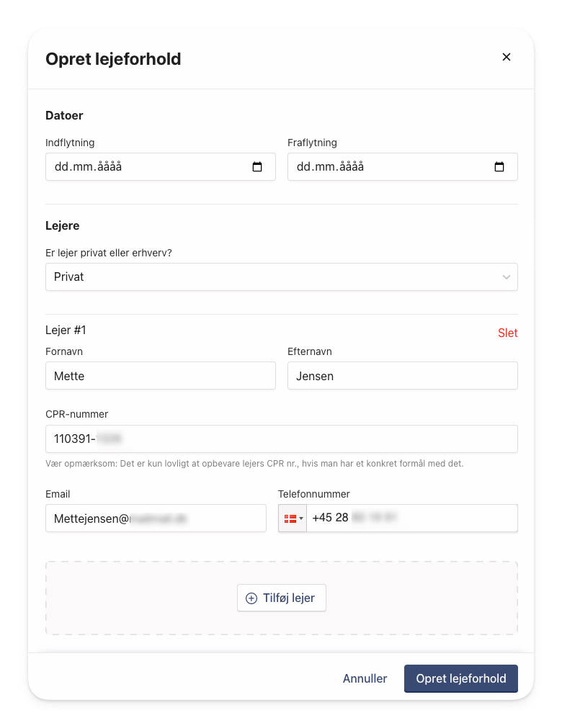562x728 pixels.
Task: Click the chevron arrow on Privat select
Action: (x=507, y=277)
